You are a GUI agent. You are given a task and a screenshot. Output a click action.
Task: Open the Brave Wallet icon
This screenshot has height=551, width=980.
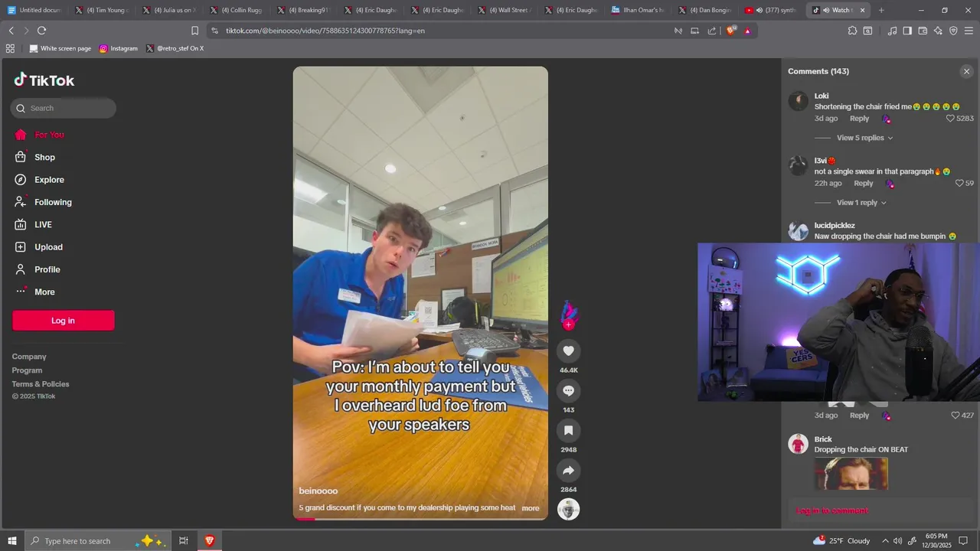click(923, 31)
